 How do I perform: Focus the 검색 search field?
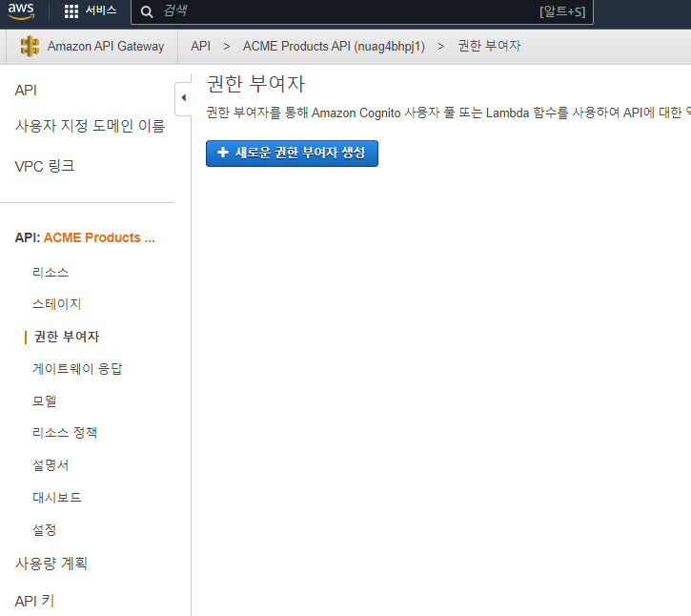pyautogui.click(x=362, y=11)
